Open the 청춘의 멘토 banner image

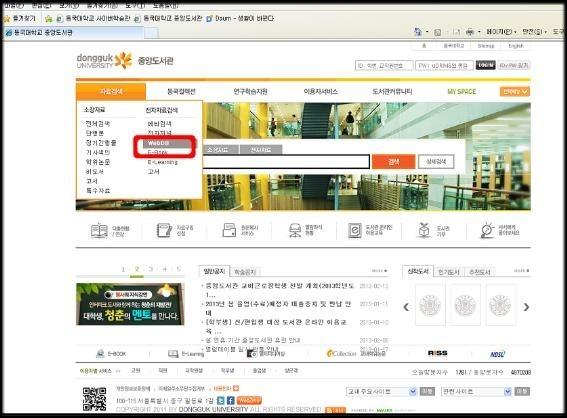pos(130,304)
